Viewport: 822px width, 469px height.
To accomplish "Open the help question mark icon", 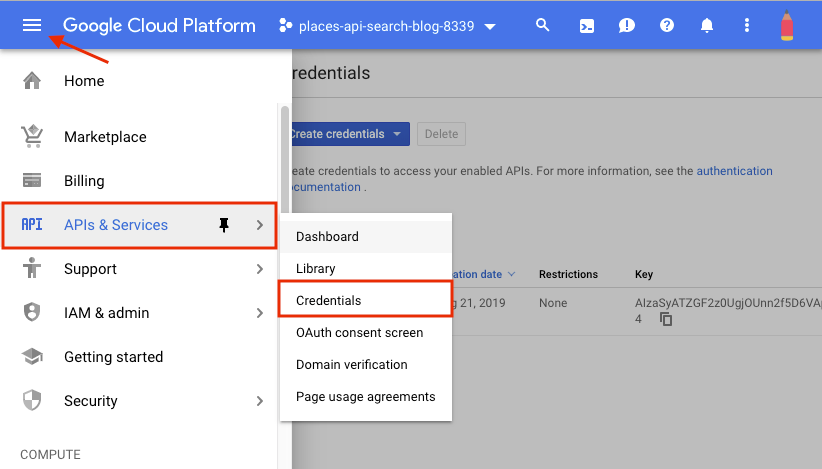I will [667, 25].
